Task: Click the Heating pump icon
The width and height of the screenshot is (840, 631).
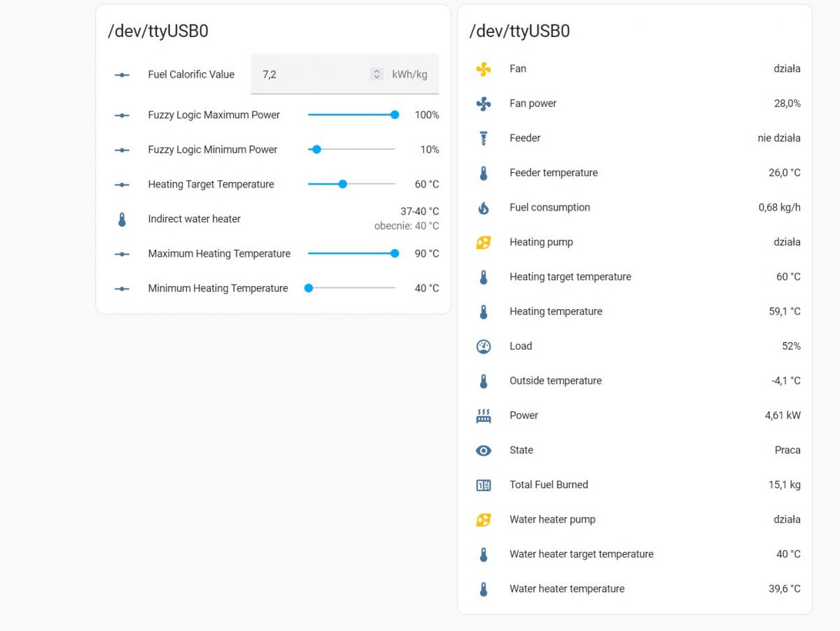Action: pos(483,242)
